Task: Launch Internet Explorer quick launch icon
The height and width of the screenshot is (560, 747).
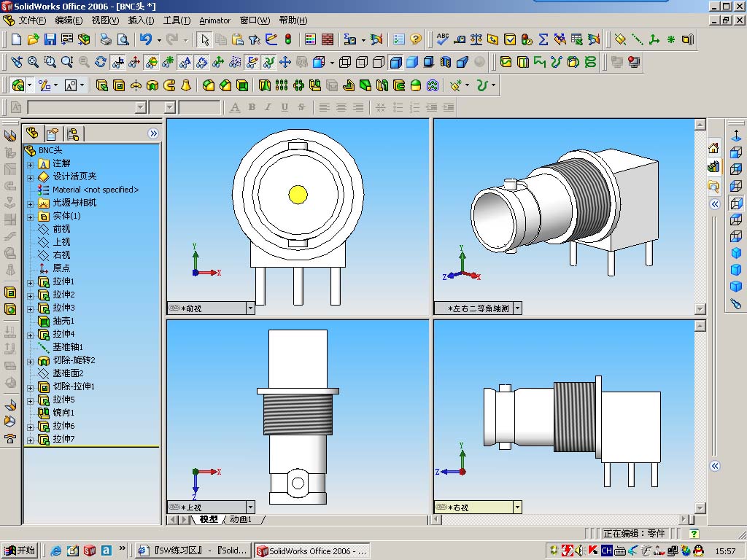Action: 55,551
